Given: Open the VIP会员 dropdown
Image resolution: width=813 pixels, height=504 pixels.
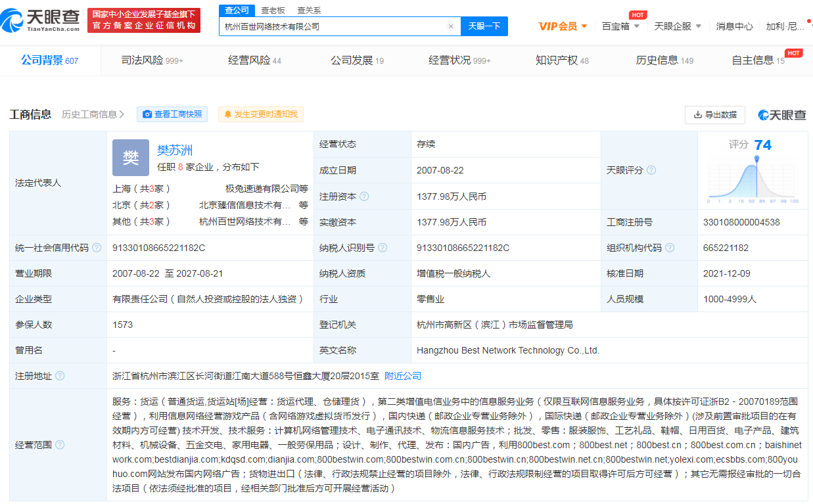Looking at the screenshot, I should click(x=563, y=26).
